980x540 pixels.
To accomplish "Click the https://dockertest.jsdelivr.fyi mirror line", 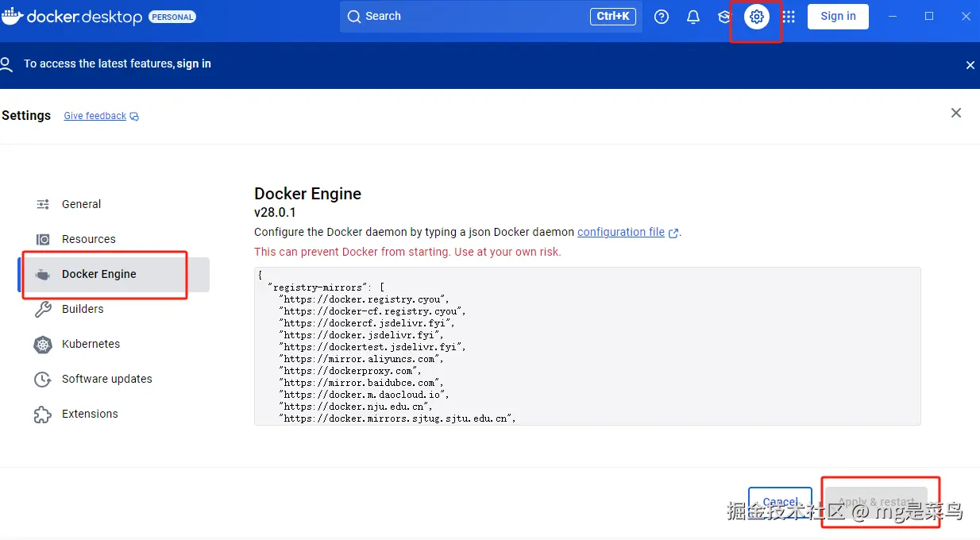I will (x=372, y=347).
